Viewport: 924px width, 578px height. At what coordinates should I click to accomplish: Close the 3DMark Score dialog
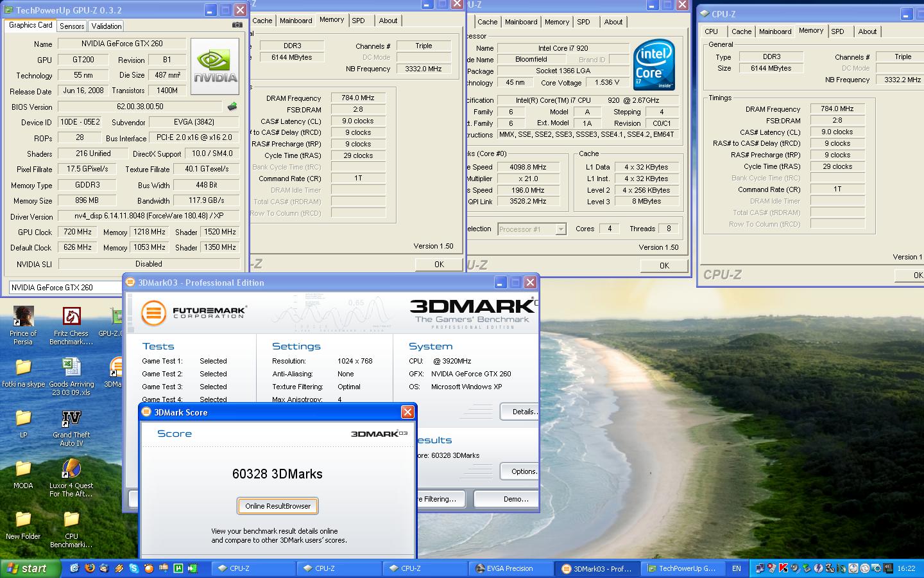pos(407,412)
